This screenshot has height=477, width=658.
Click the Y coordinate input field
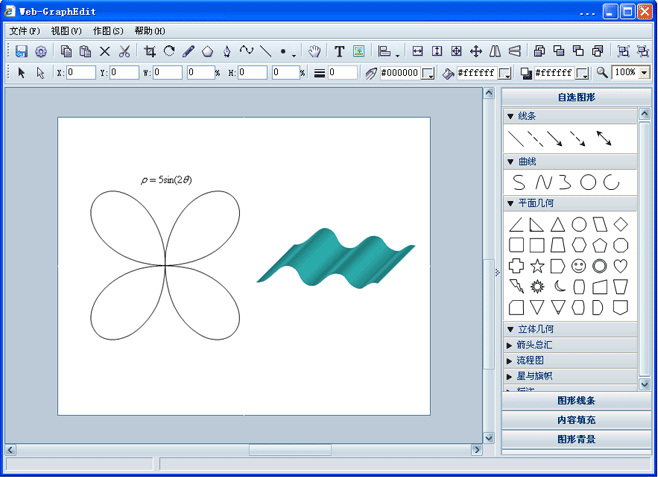124,73
